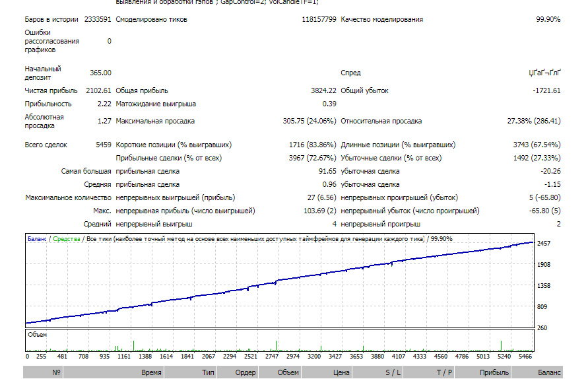Viewport: 588px width, 379px height.
Task: Select net profit value 2102.61
Action: click(98, 90)
